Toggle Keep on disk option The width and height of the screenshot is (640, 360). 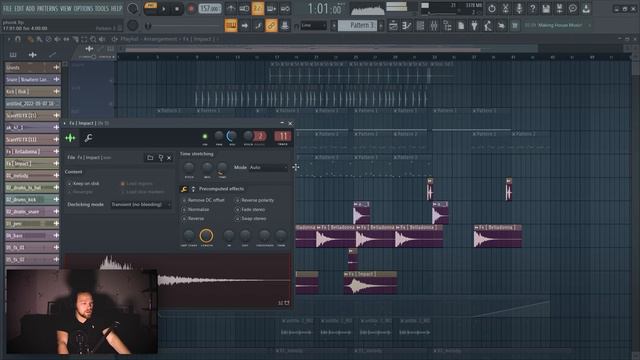click(x=84, y=184)
